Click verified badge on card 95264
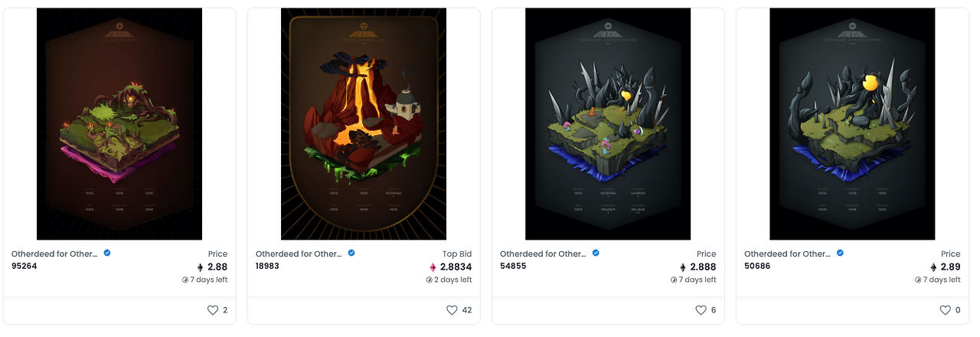 107,253
